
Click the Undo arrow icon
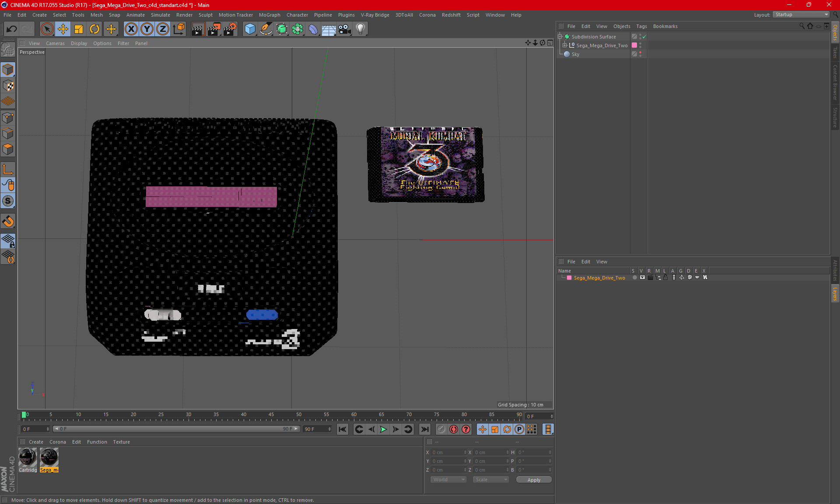click(x=12, y=29)
